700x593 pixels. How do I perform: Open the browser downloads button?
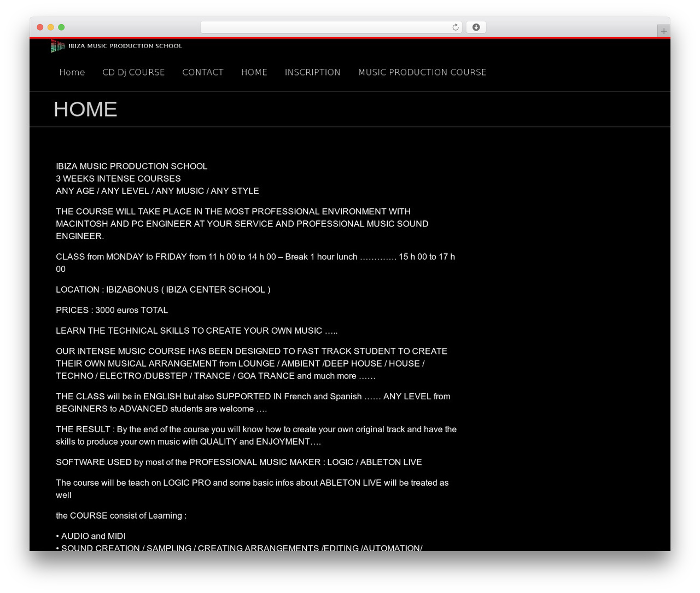476,27
